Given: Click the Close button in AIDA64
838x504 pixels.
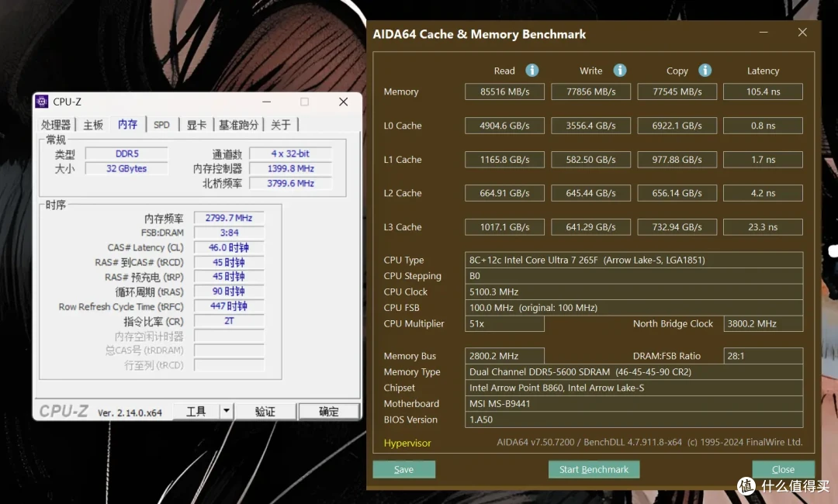Looking at the screenshot, I should point(784,469).
